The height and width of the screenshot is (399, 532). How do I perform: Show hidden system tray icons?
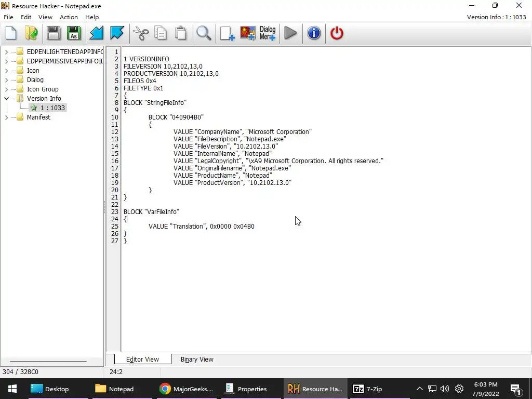tap(420, 389)
